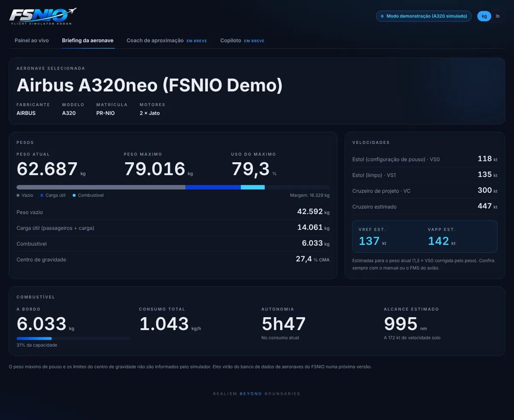Click the VREF EST. 137 value
The height and width of the screenshot is (420, 514).
coord(369,241)
